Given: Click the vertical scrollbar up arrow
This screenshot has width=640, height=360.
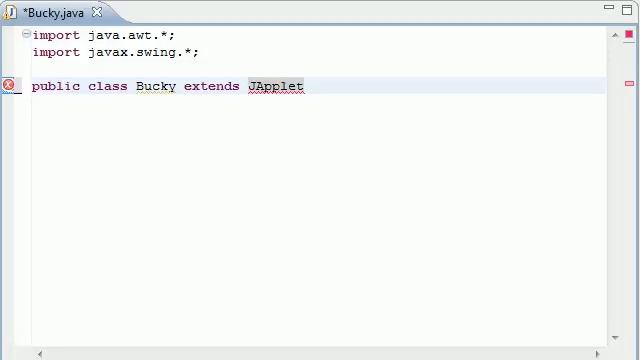Looking at the screenshot, I should pyautogui.click(x=615, y=36).
